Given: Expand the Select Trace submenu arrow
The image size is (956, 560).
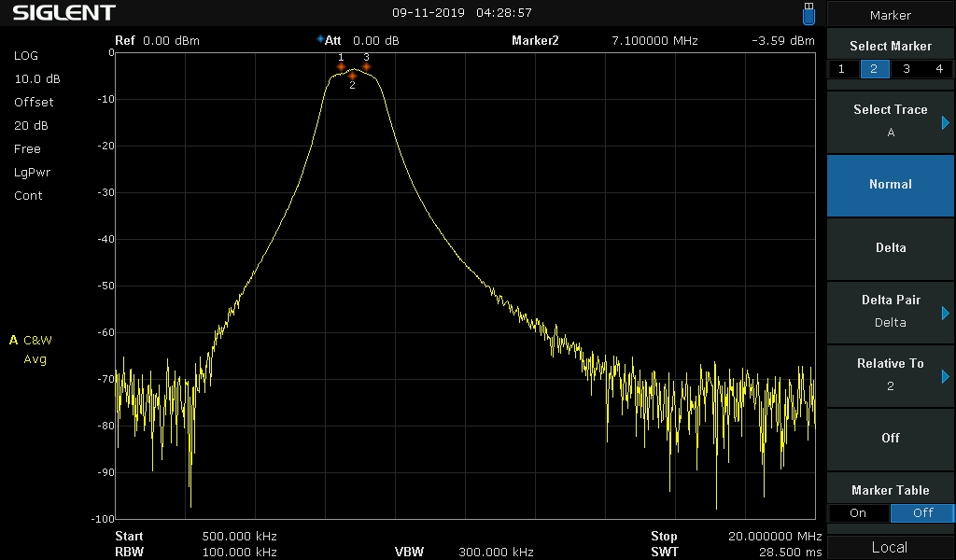Looking at the screenshot, I should [x=945, y=123].
